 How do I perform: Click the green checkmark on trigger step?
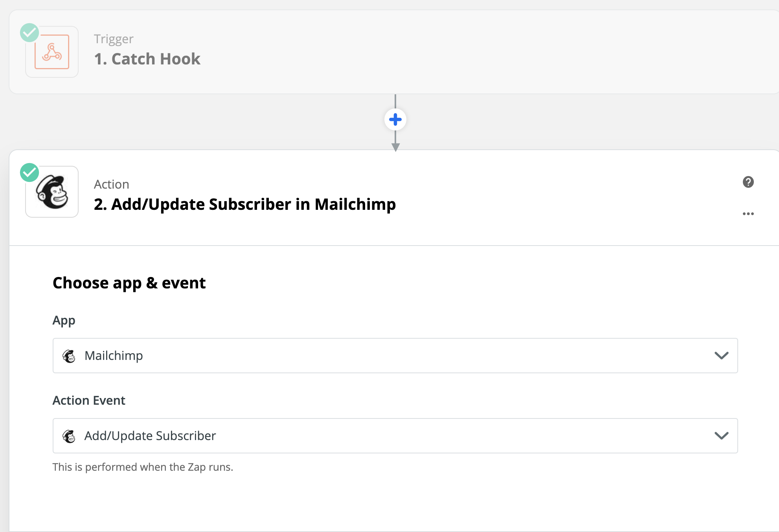click(29, 33)
